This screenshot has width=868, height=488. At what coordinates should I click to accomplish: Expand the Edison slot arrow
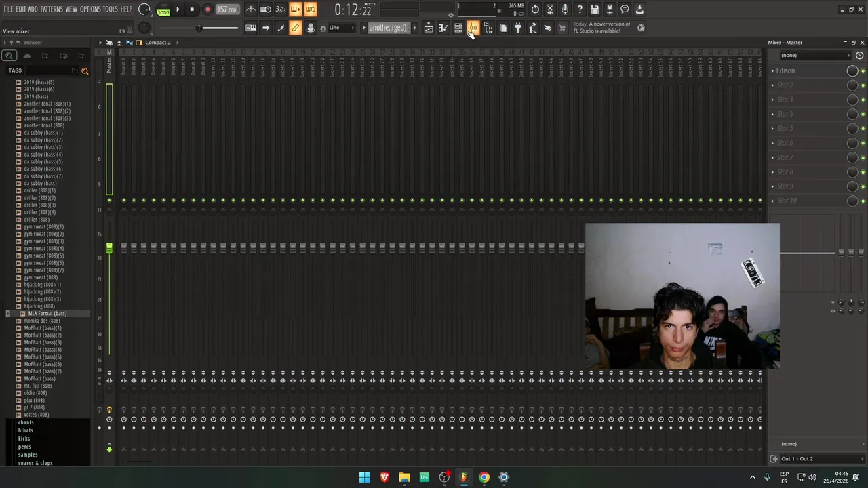click(772, 70)
